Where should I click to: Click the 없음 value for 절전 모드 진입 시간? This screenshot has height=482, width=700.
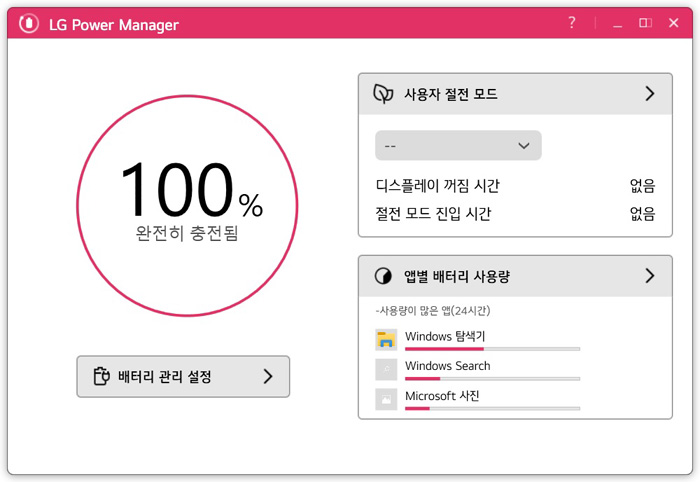(642, 214)
